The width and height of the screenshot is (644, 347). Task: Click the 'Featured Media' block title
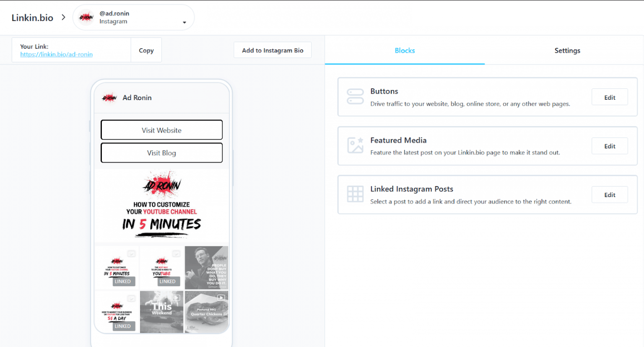[398, 140]
